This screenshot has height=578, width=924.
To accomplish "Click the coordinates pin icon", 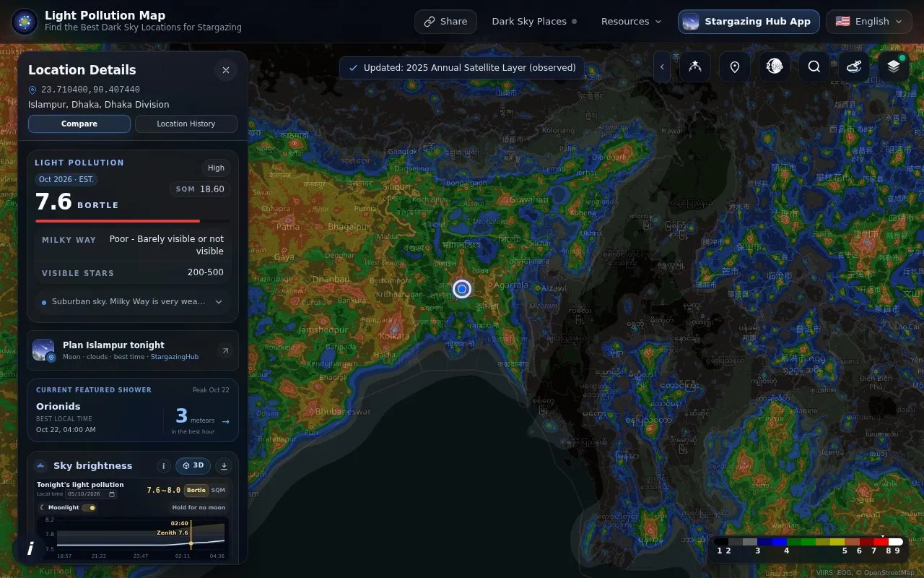I will (32, 90).
